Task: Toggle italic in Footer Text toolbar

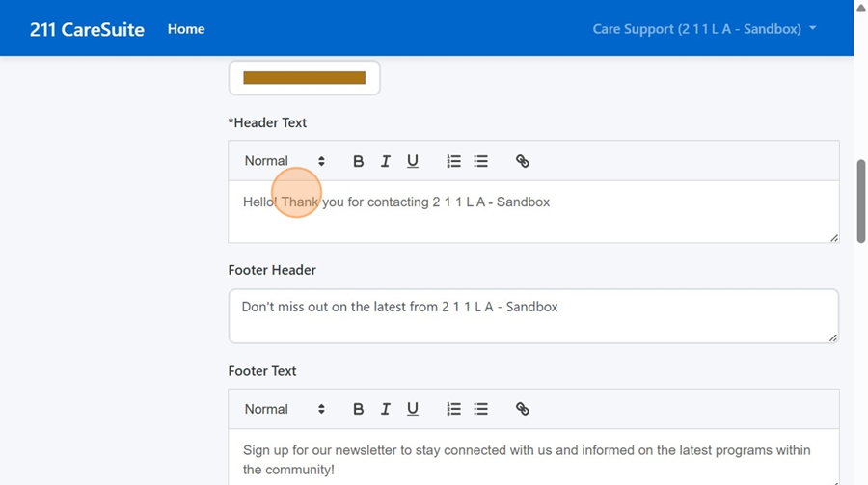Action: tap(385, 409)
